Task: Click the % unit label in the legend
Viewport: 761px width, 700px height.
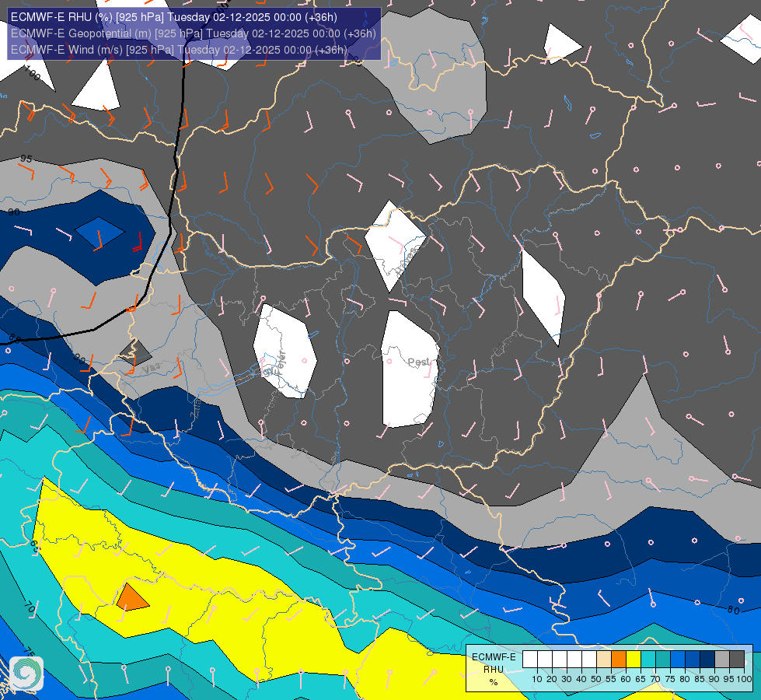Action: point(494,682)
